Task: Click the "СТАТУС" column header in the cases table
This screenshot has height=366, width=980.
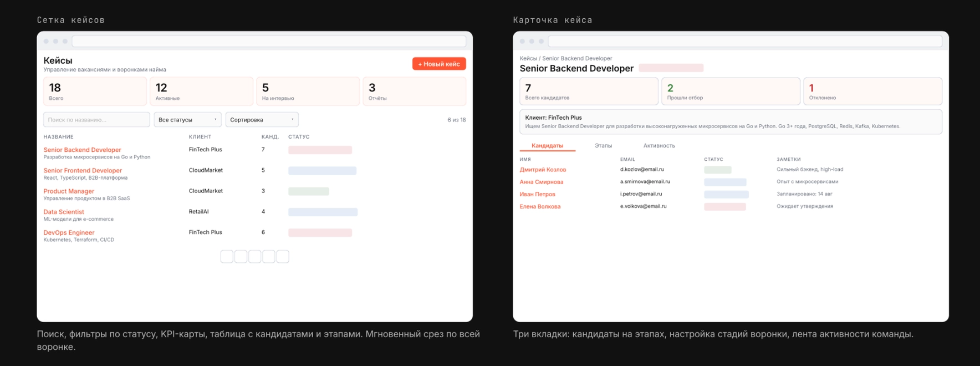Action: pyautogui.click(x=299, y=137)
